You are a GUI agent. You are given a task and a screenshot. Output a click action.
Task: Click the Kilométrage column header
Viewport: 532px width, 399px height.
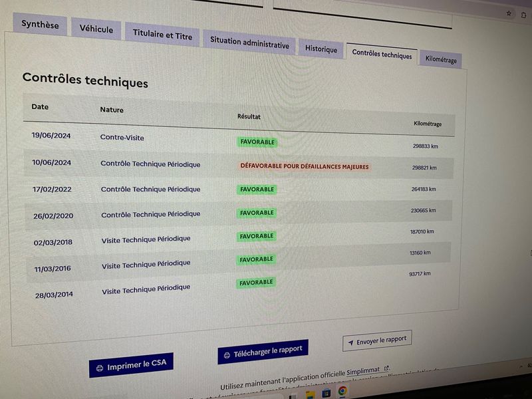click(428, 124)
